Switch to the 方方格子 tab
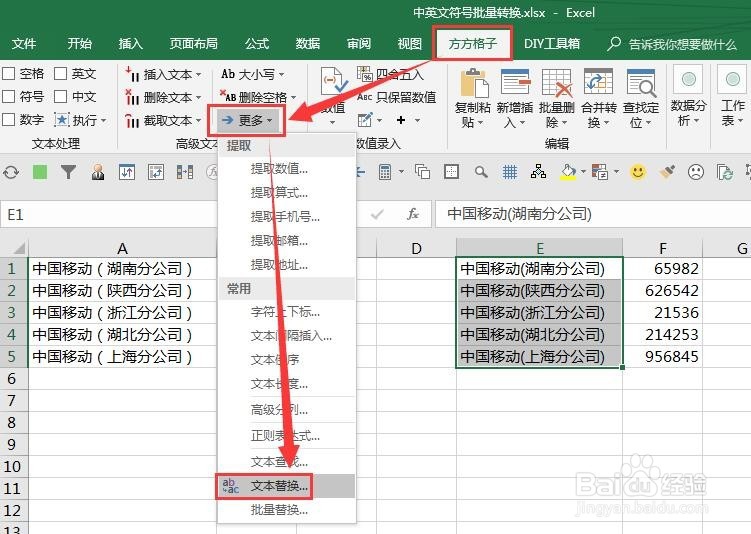The width and height of the screenshot is (751, 534). (x=473, y=44)
